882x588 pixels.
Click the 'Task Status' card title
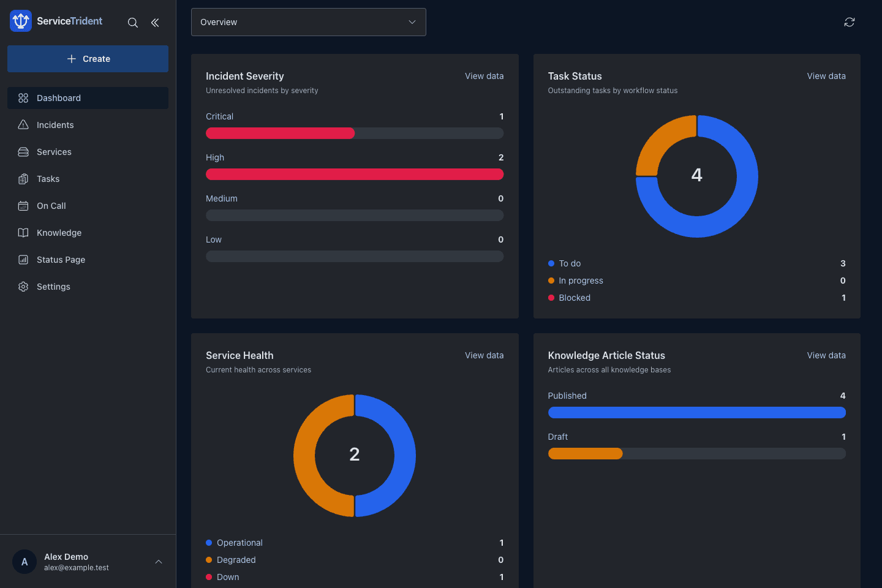pos(575,76)
